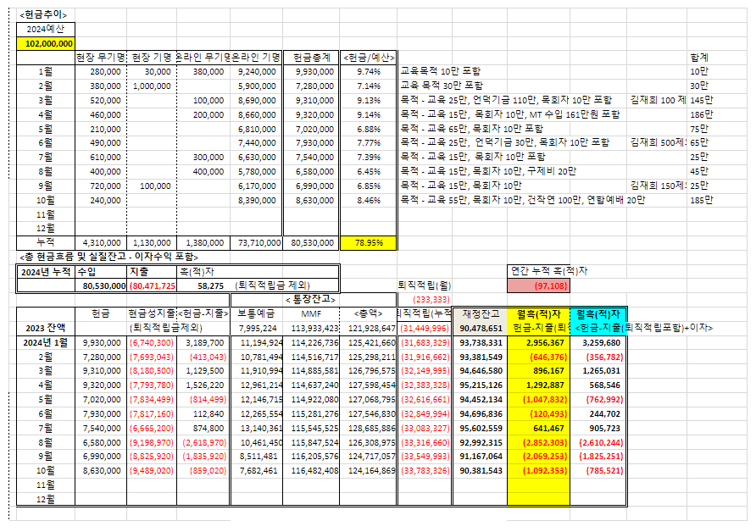Click the 186만 total cell

[x=702, y=114]
